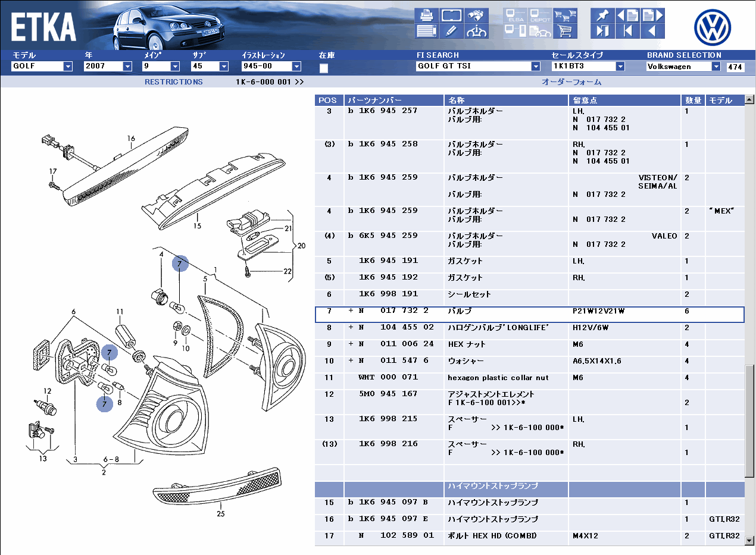Click the 留意点 column header
Image resolution: width=756 pixels, height=555 pixels.
click(625, 101)
